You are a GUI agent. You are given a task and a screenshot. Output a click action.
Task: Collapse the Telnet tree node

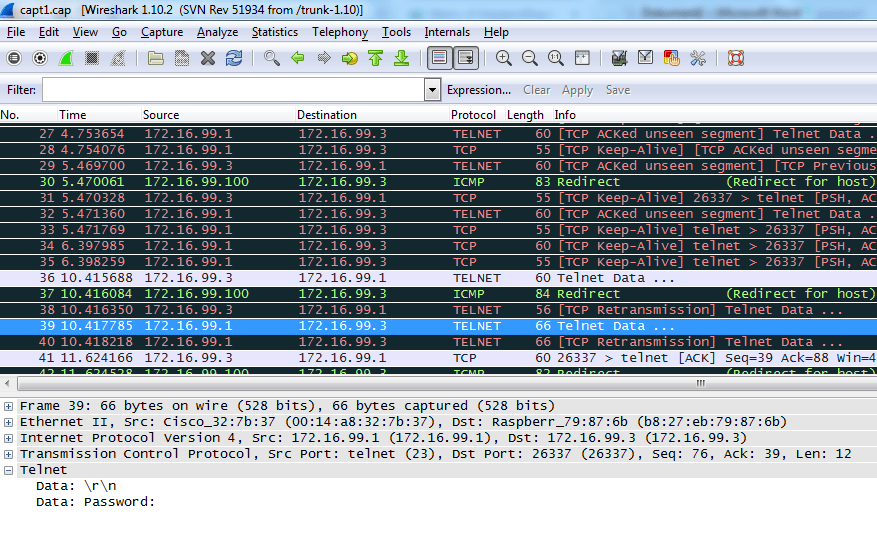(8, 470)
